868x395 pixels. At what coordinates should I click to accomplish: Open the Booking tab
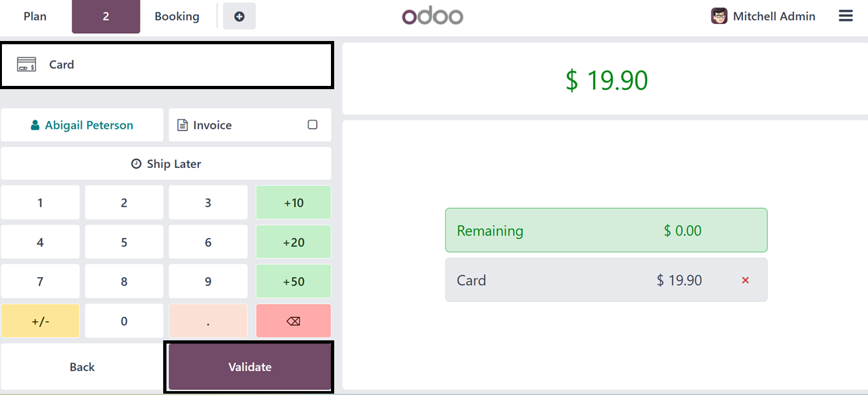point(177,16)
